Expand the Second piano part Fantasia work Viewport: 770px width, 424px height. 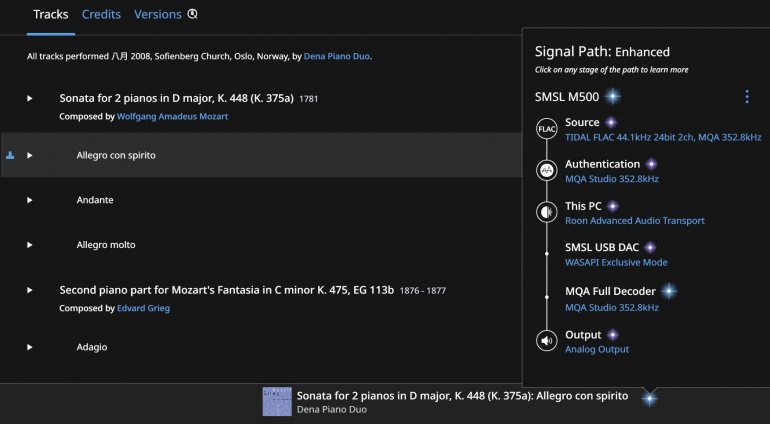(x=30, y=290)
